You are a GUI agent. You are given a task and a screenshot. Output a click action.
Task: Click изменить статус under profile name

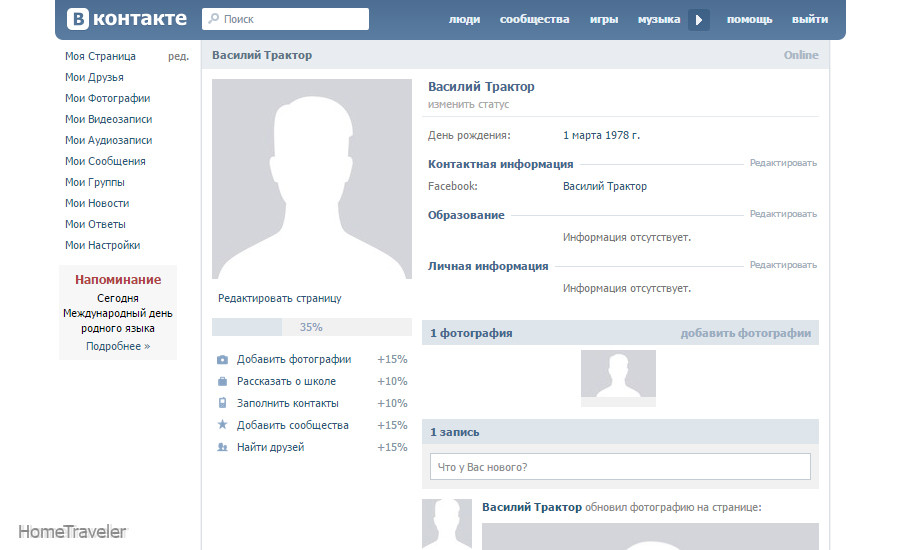[x=468, y=104]
